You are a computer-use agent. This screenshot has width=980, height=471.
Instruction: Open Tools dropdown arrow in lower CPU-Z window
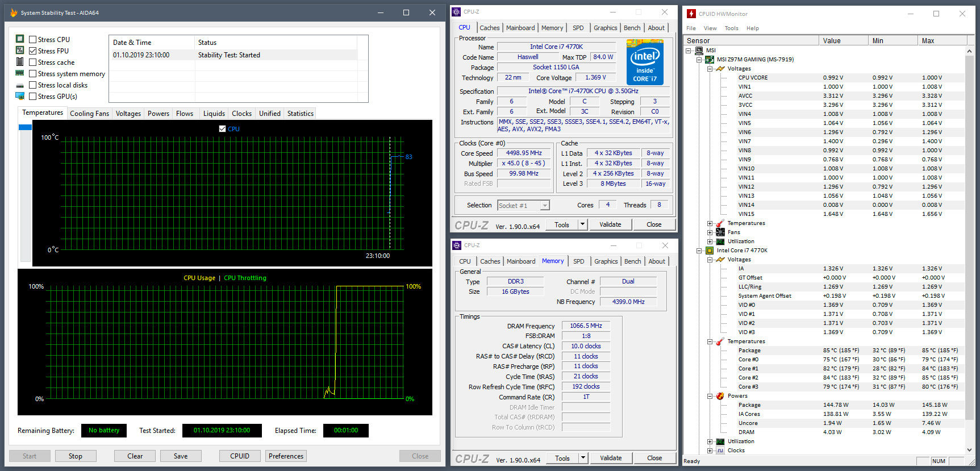[x=583, y=458]
